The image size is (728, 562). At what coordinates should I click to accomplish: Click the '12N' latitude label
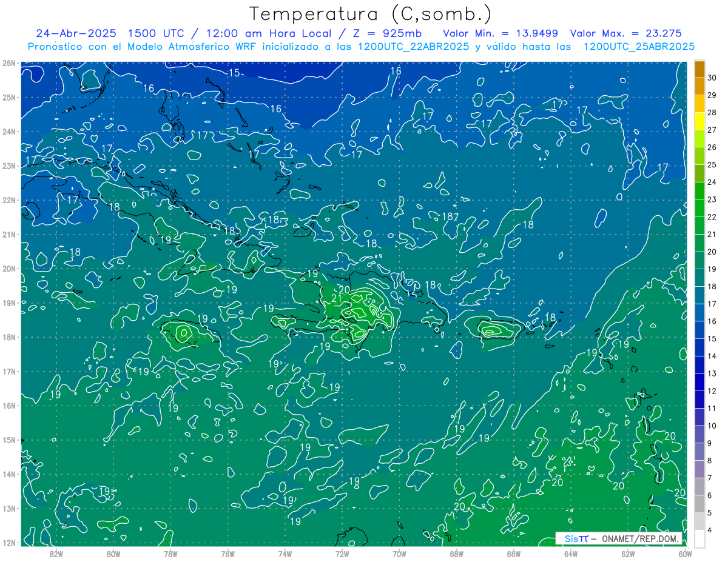[x=8, y=543]
